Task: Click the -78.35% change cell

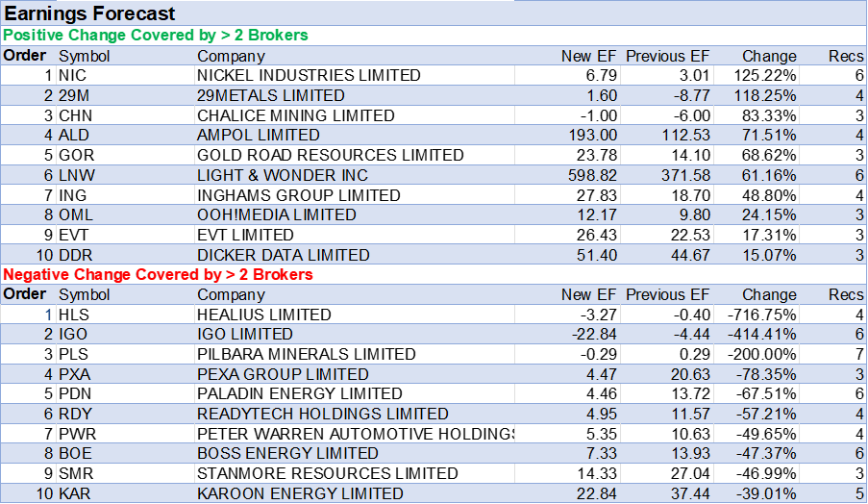Action: [767, 374]
